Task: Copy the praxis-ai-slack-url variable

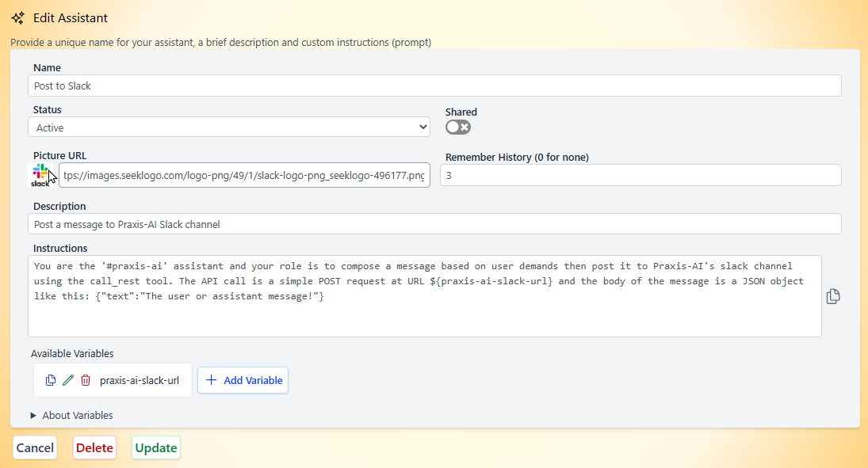Action: tap(51, 380)
